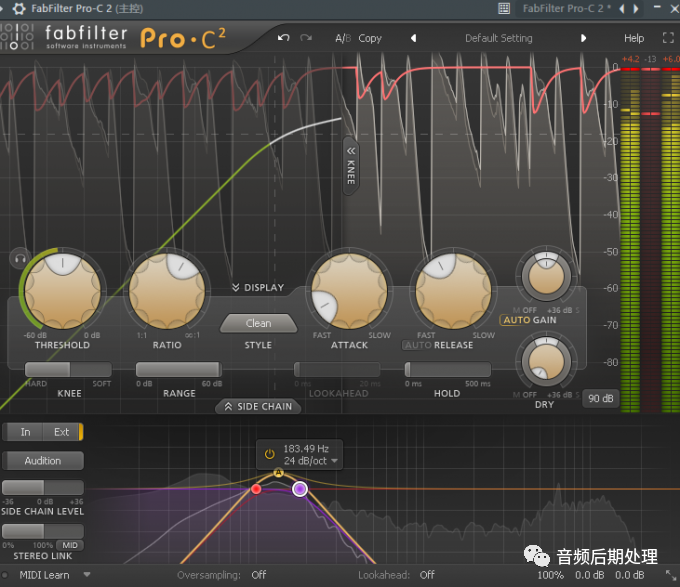Open the Help menu
Viewport: 680px width, 587px height.
coord(634,38)
